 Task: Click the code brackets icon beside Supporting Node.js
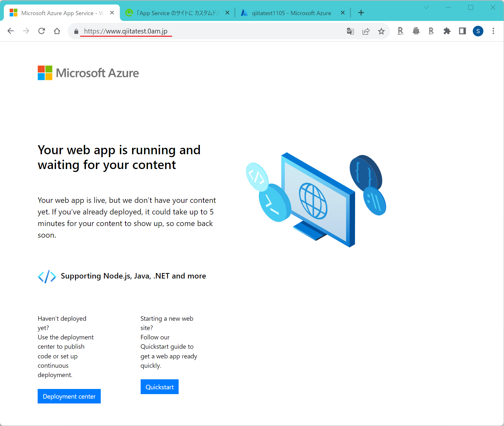click(x=47, y=277)
